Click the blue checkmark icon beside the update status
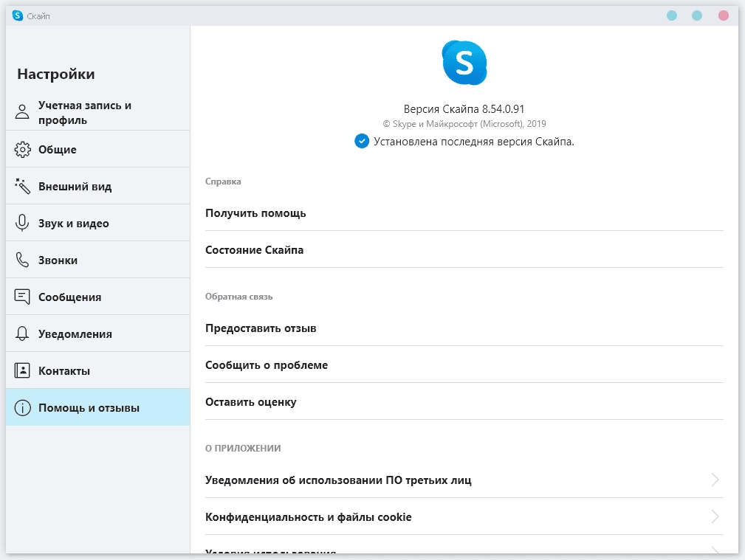This screenshot has width=745, height=560. (x=362, y=141)
